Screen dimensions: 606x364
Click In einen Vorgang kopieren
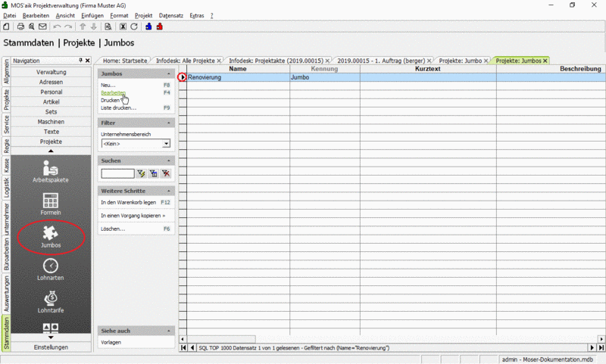click(x=133, y=216)
